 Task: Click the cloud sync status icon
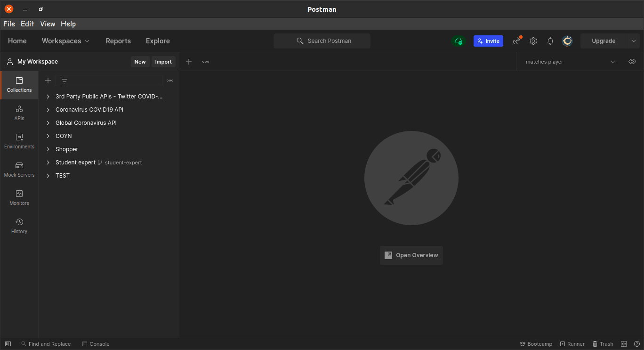point(458,41)
